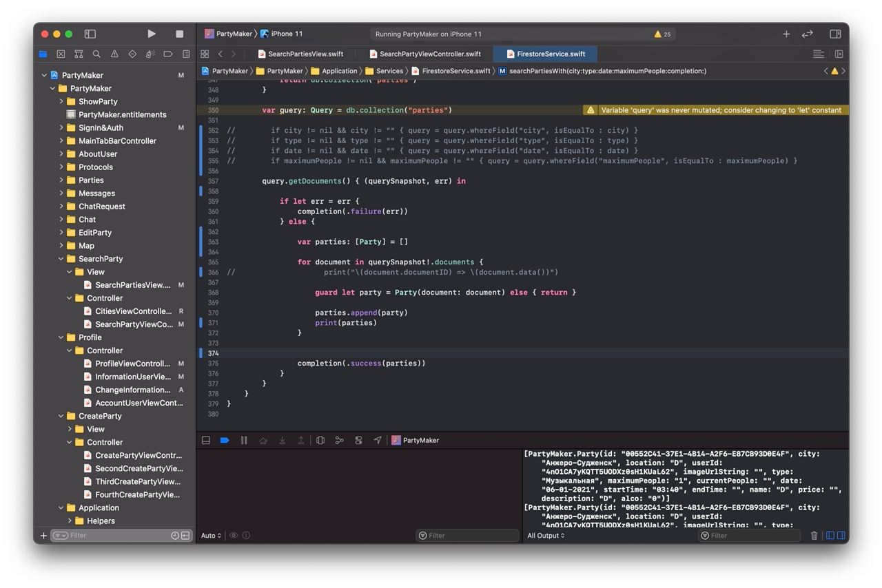Debug view hierarchy button
The height and width of the screenshot is (588, 882).
(x=320, y=440)
